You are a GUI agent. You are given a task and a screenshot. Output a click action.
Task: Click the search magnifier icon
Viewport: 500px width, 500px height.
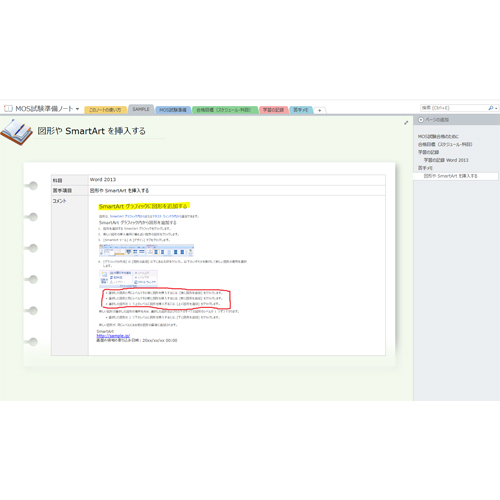pyautogui.click(x=491, y=108)
